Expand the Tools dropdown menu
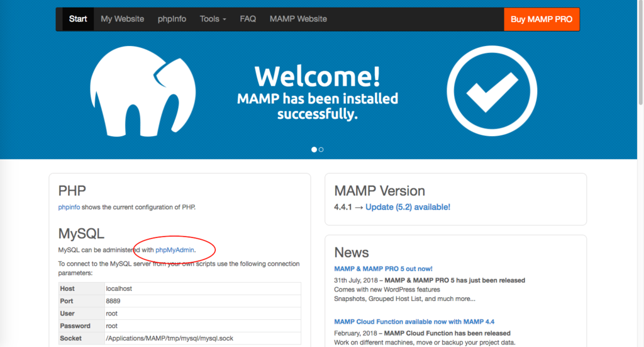 (213, 19)
